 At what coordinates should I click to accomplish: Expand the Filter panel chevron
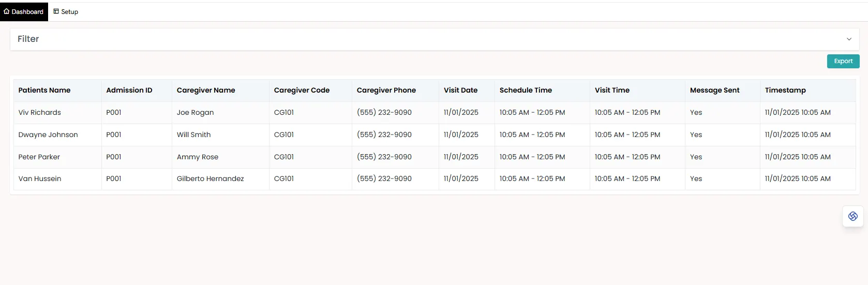point(849,39)
